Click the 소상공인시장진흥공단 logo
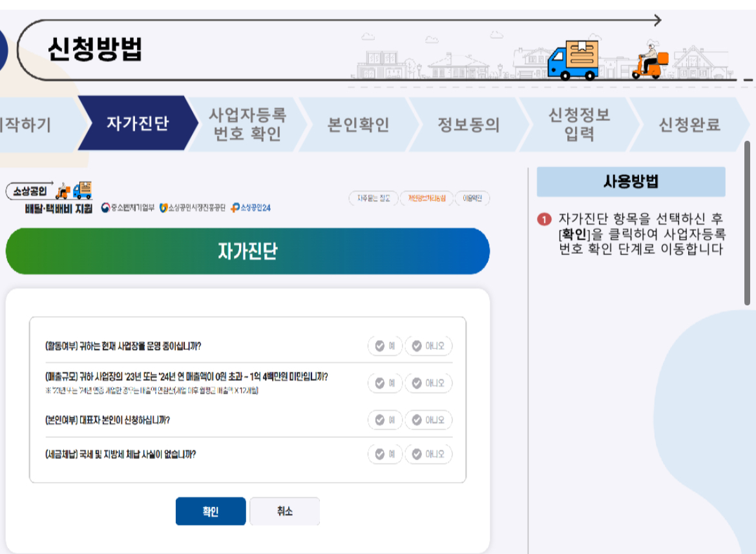Viewport: 756px width, 554px height. click(193, 208)
